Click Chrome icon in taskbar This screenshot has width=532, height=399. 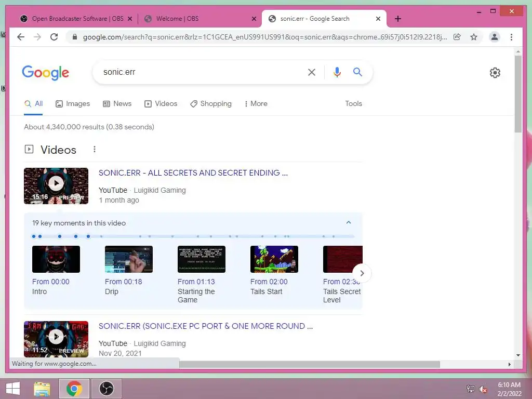(x=74, y=389)
